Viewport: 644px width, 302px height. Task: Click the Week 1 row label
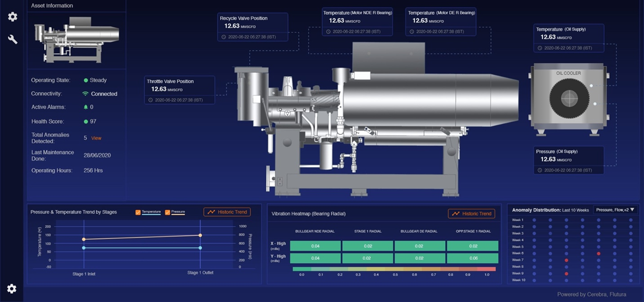(x=518, y=220)
